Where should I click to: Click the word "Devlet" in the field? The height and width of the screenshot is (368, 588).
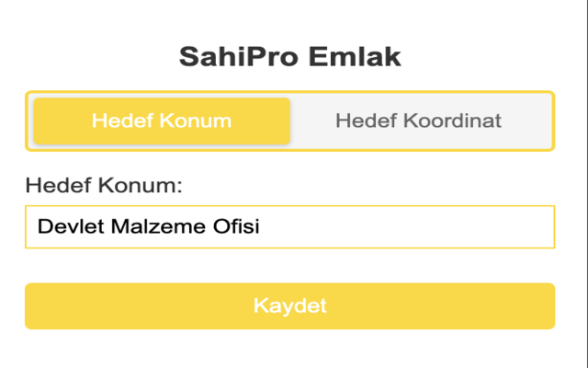click(71, 226)
